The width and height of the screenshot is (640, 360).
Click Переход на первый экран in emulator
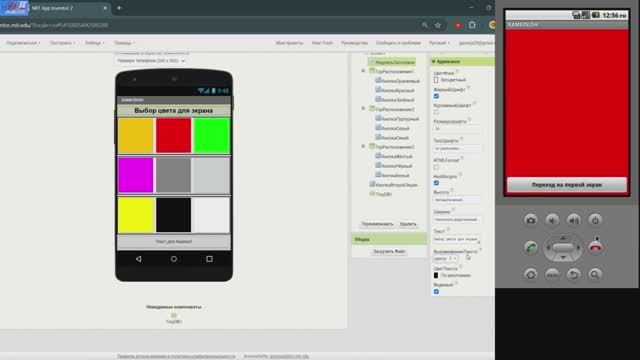567,185
